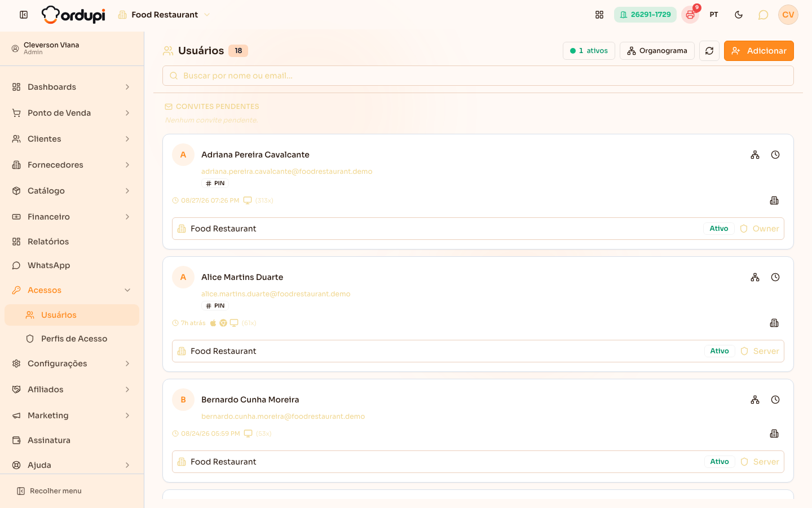The image size is (812, 508).
Task: Open the apps grid icon in the header
Action: [x=599, y=15]
